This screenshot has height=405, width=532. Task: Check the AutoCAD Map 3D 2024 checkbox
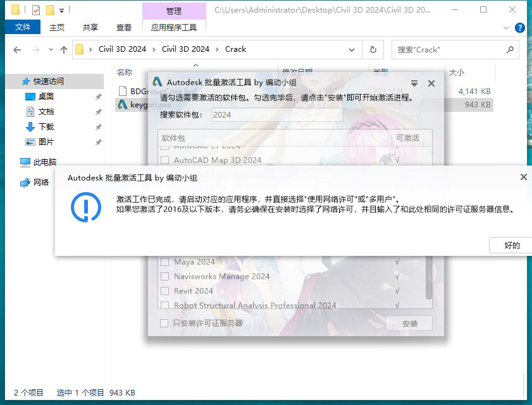(165, 160)
